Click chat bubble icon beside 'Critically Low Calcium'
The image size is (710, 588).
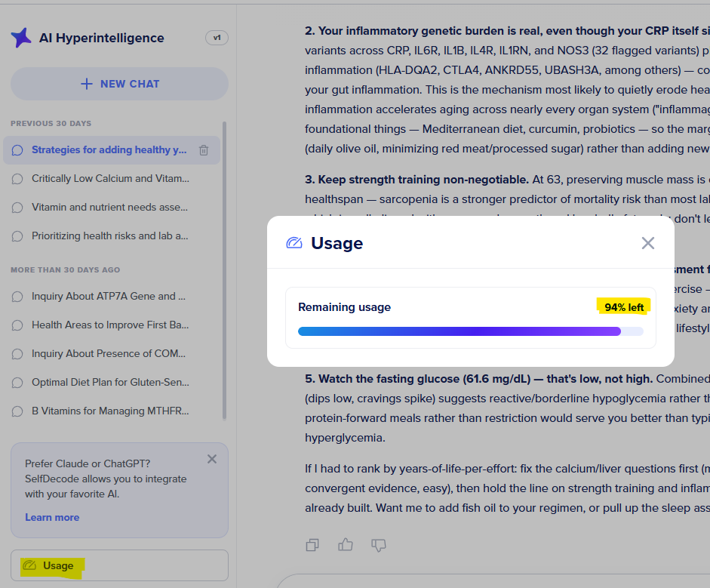click(x=17, y=179)
